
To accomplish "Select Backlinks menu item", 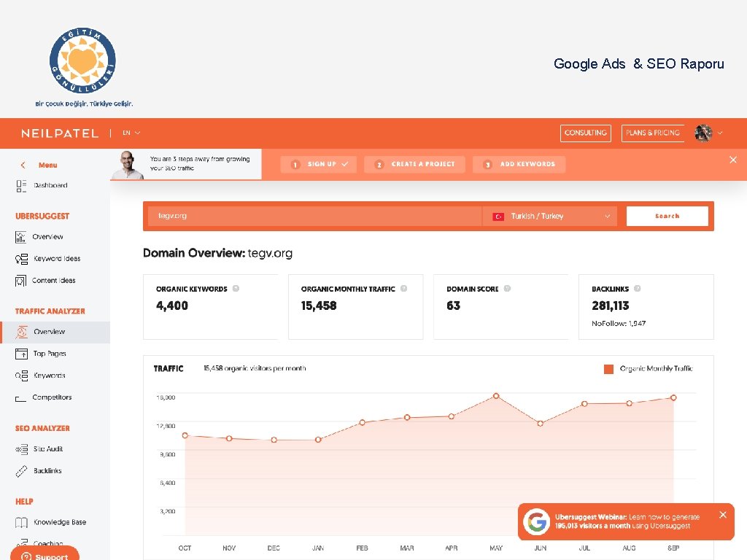I will [47, 471].
